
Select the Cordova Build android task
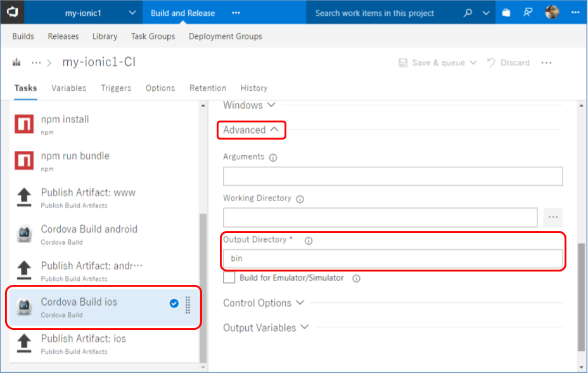click(x=104, y=234)
